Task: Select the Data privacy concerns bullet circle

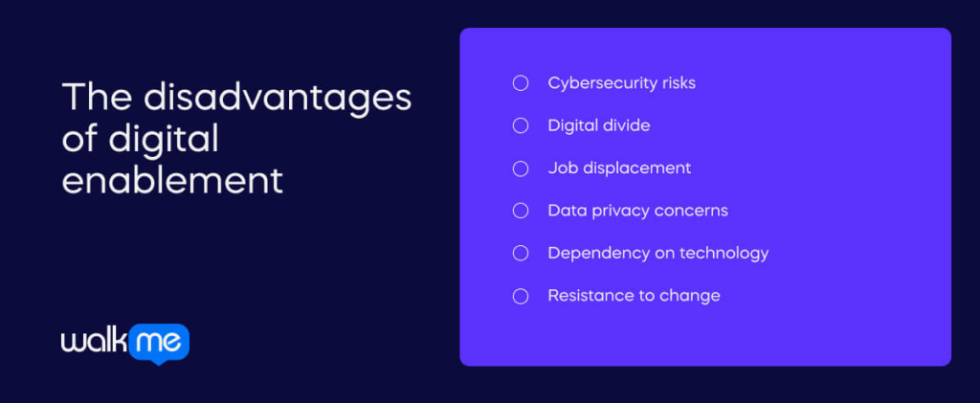Action: click(x=521, y=211)
